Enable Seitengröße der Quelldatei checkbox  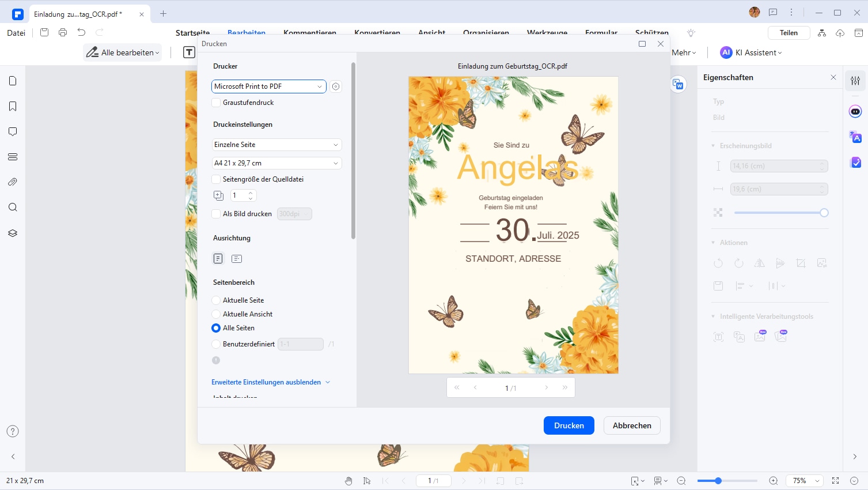tap(216, 179)
